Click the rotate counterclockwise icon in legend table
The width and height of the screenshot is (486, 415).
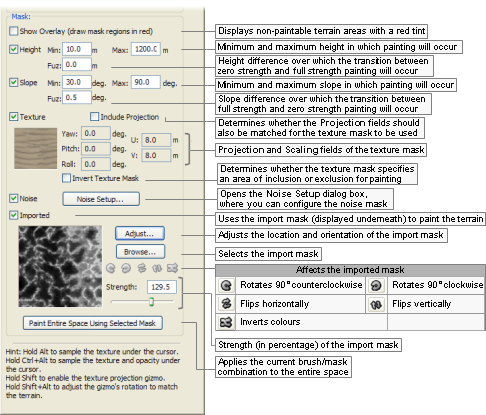226,285
